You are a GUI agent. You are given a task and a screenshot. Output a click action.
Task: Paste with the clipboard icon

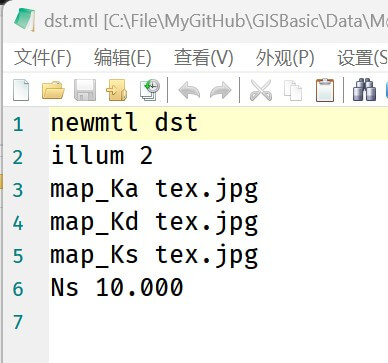(x=325, y=90)
